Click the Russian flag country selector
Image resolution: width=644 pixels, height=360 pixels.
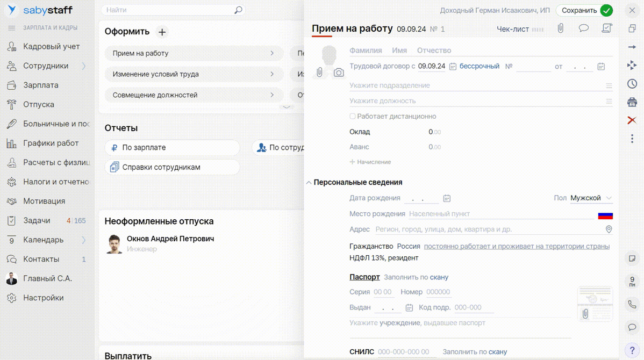coord(605,215)
